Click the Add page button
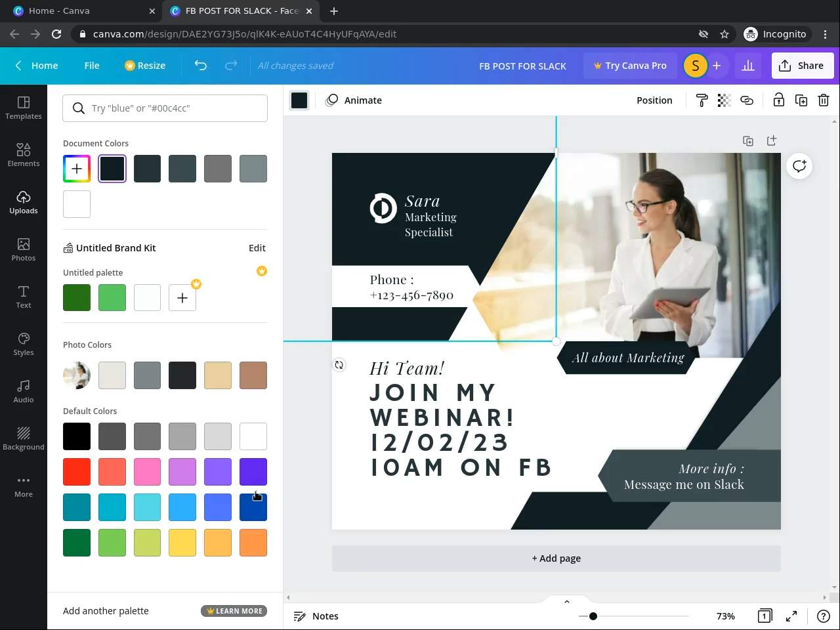Viewport: 840px width, 630px height. pyautogui.click(x=556, y=558)
